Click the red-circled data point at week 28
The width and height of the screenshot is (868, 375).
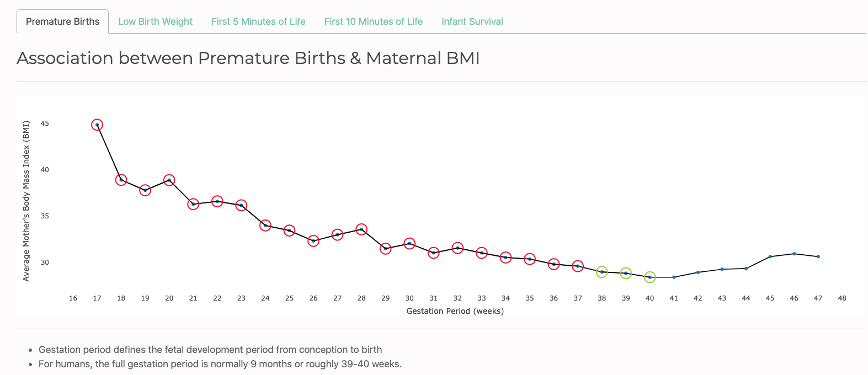(361, 228)
